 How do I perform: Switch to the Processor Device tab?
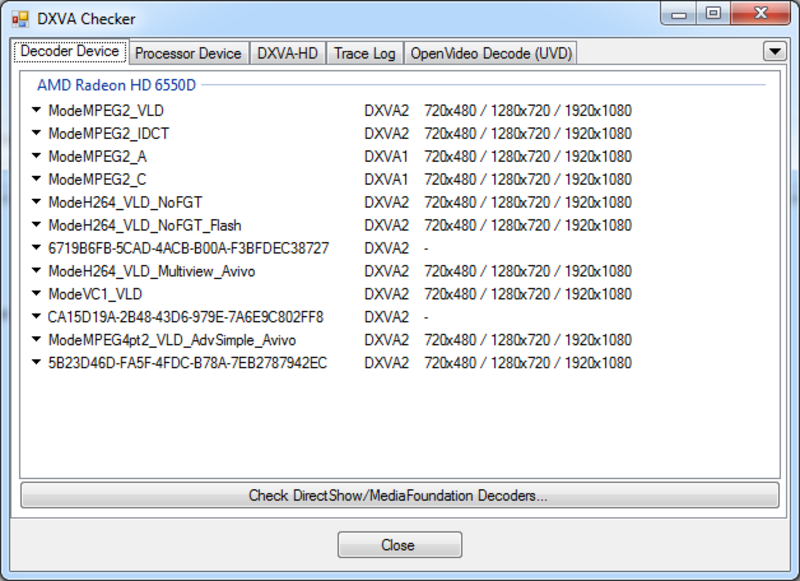(188, 54)
